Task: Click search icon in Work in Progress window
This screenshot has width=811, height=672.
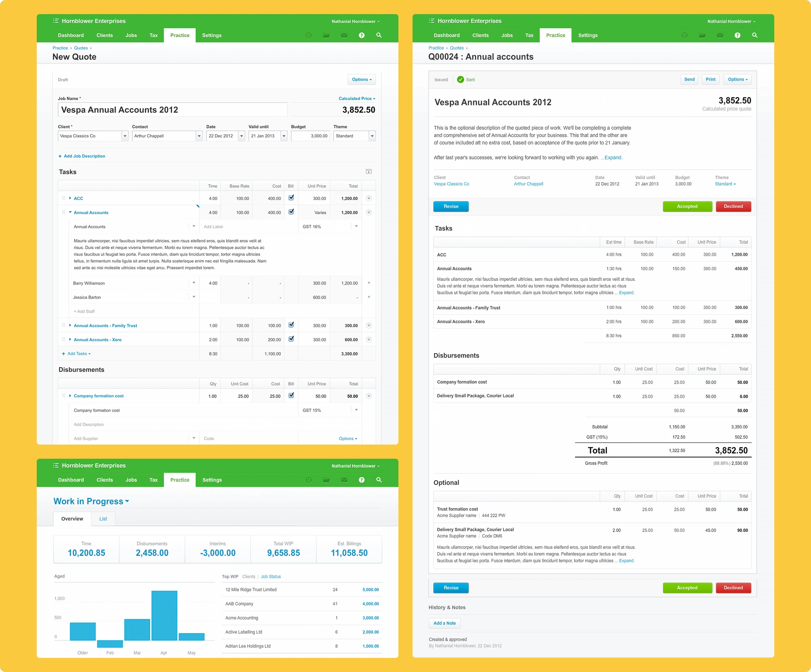Action: [379, 480]
